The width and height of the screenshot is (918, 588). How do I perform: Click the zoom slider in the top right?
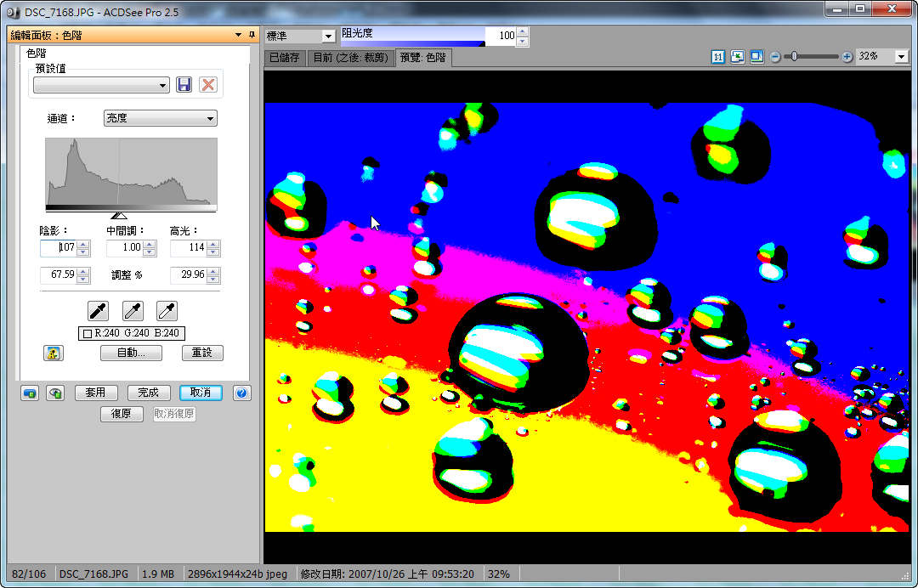[810, 57]
